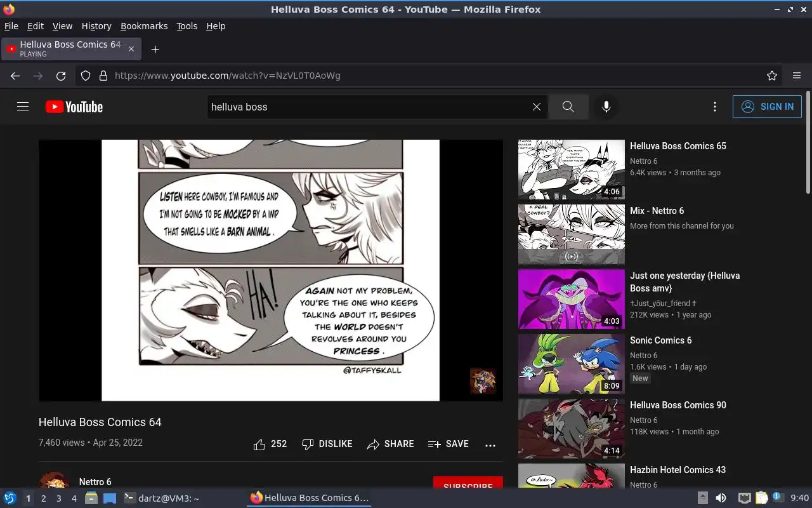Bookmark this page with star icon
Viewport: 812px width, 508px height.
click(772, 76)
